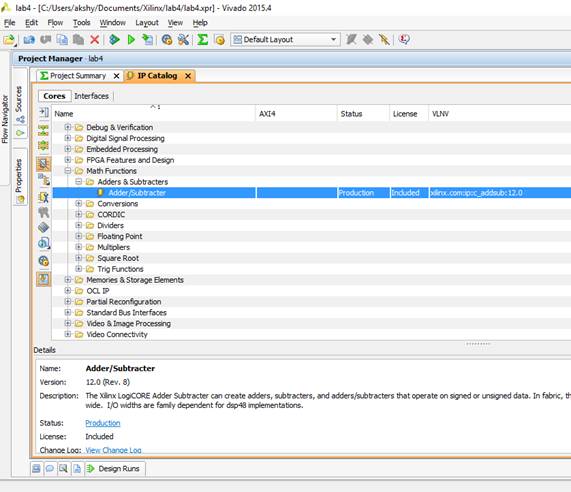571x492 pixels.
Task: Click the hide panel arrow icon atop IP sidebar
Action: pyautogui.click(x=43, y=112)
